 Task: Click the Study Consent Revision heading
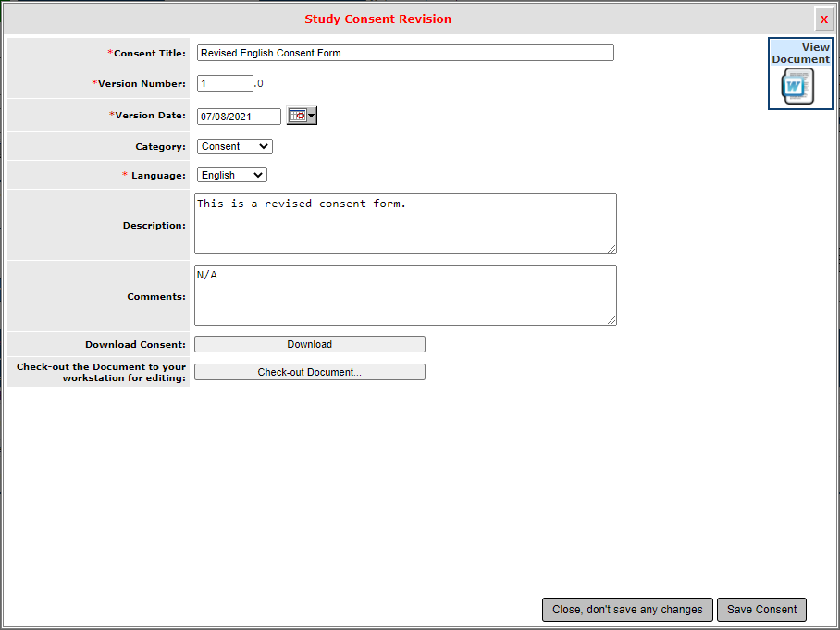tap(378, 19)
